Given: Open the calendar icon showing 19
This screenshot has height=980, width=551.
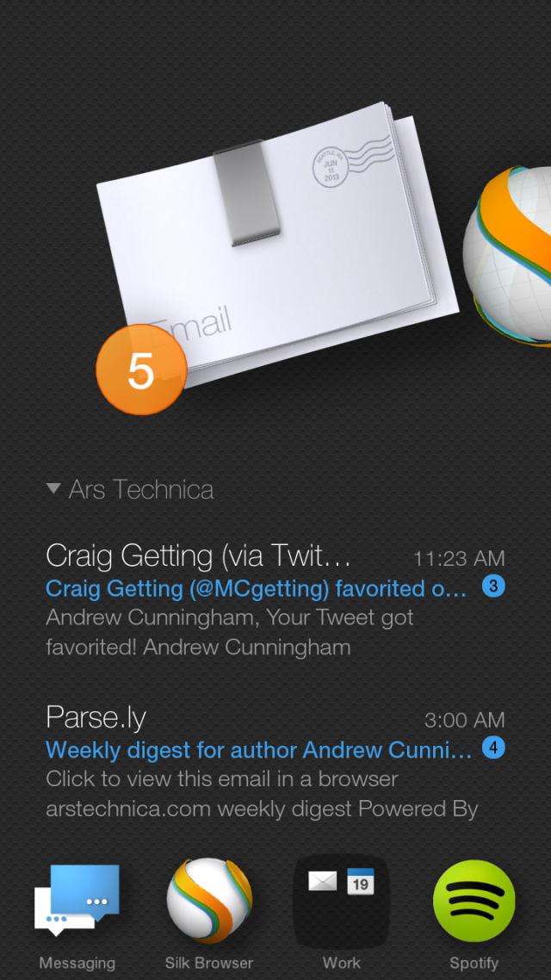Looking at the screenshot, I should coord(361,881).
